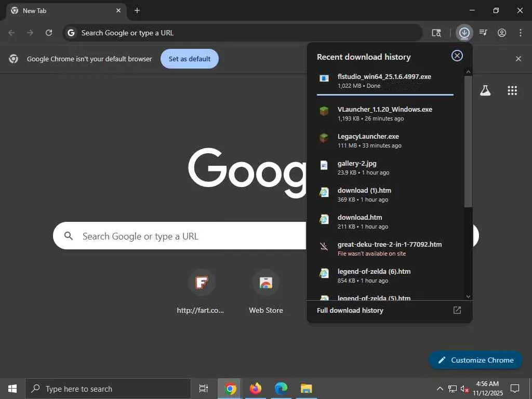
Task: Open the Action Center notifications icon
Action: pos(515,389)
